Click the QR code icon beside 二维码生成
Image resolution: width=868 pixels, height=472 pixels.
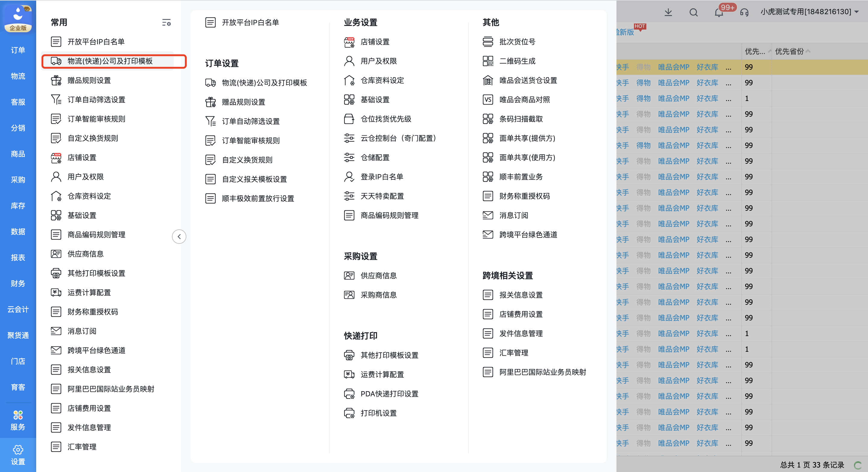(488, 61)
